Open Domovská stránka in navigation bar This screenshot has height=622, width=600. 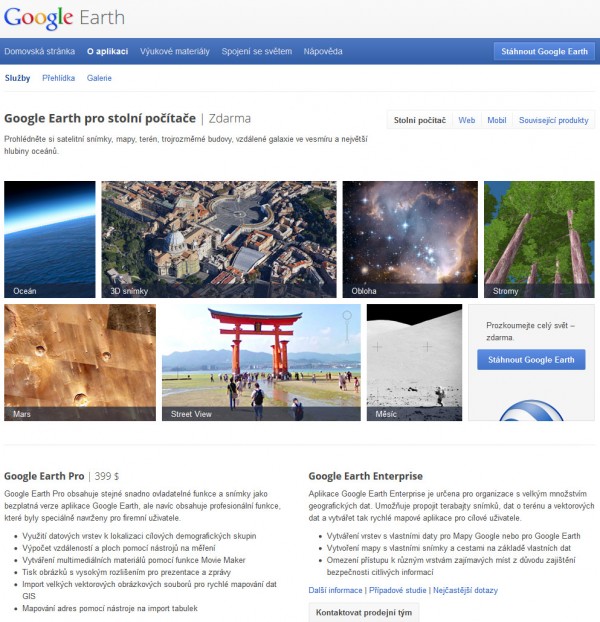(40, 51)
